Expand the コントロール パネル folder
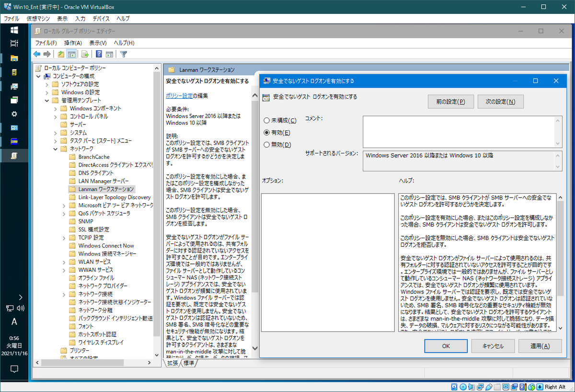This screenshot has width=575, height=392. click(56, 116)
